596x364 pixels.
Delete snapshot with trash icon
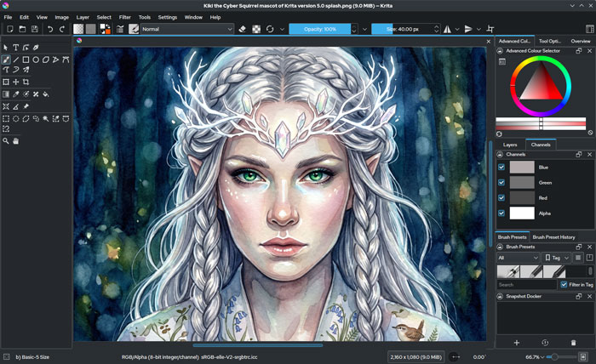point(573,343)
